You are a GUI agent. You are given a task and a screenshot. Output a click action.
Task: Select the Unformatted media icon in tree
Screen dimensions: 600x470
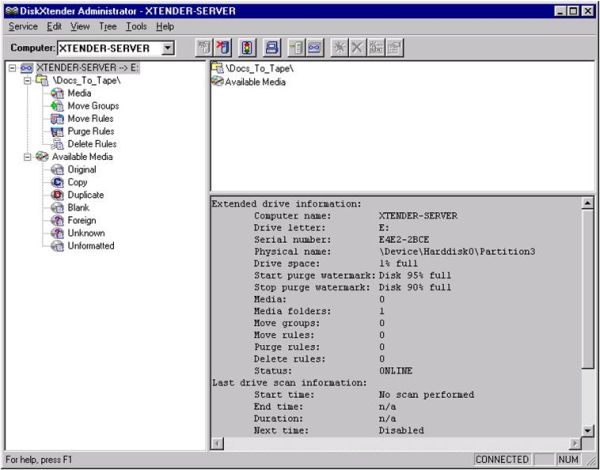click(57, 246)
